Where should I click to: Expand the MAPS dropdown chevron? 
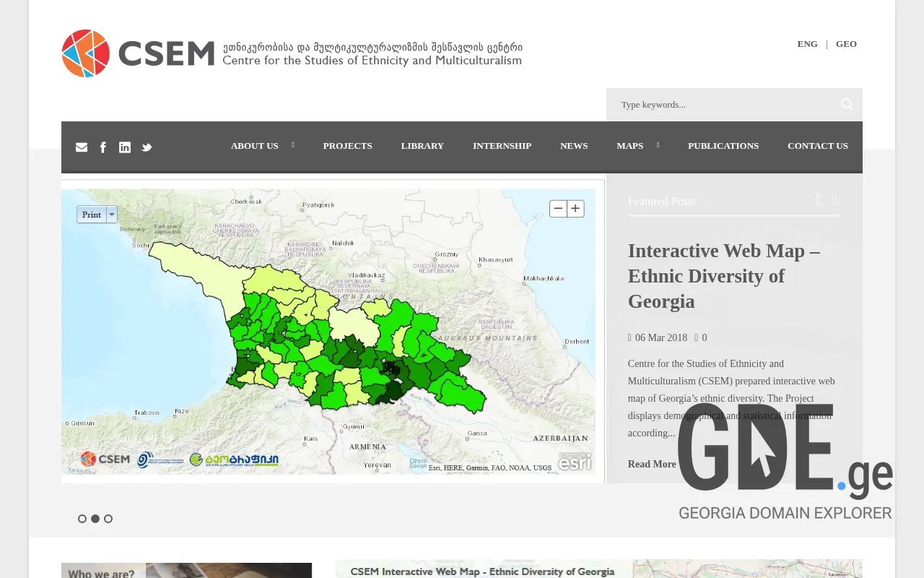(658, 144)
